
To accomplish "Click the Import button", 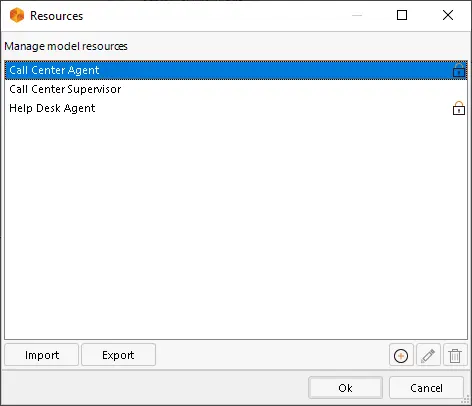I will (x=42, y=355).
